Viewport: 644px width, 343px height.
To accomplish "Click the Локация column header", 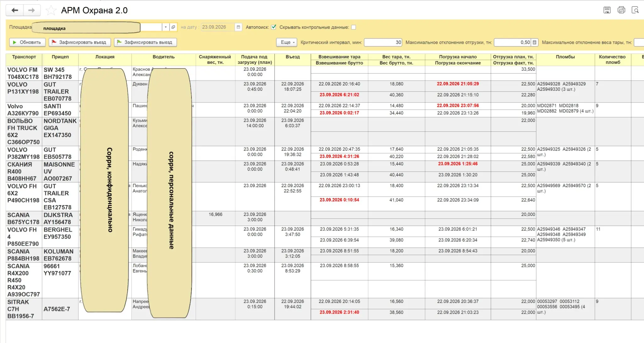I will [105, 60].
